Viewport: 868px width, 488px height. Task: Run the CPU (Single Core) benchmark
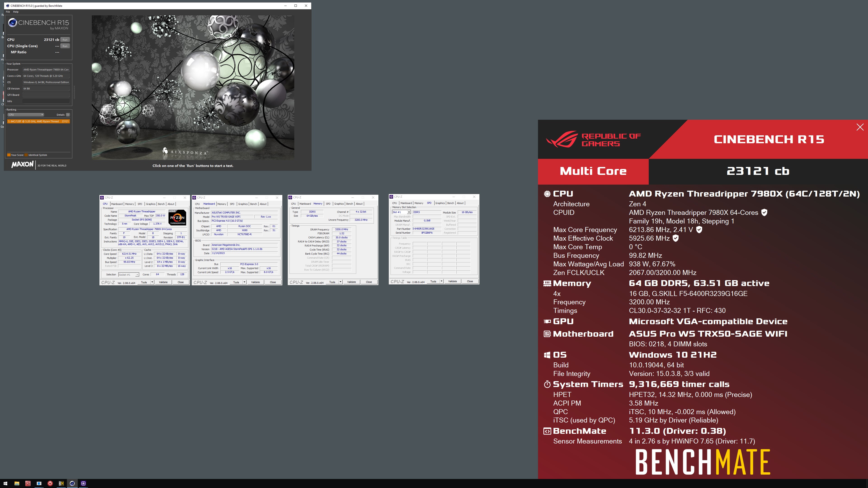(x=65, y=46)
